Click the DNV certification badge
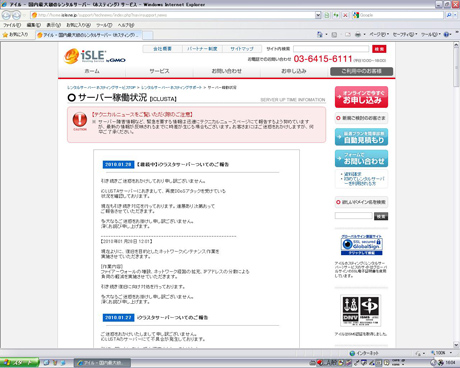The image size is (460, 368). (361, 310)
